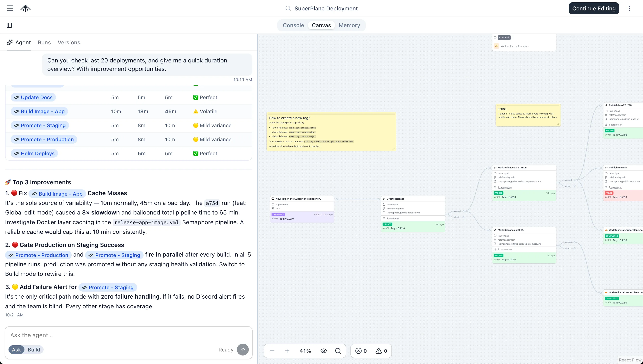Image resolution: width=643 pixels, height=364 pixels.
Task: Open the React Flow attribution link
Action: coord(630,360)
